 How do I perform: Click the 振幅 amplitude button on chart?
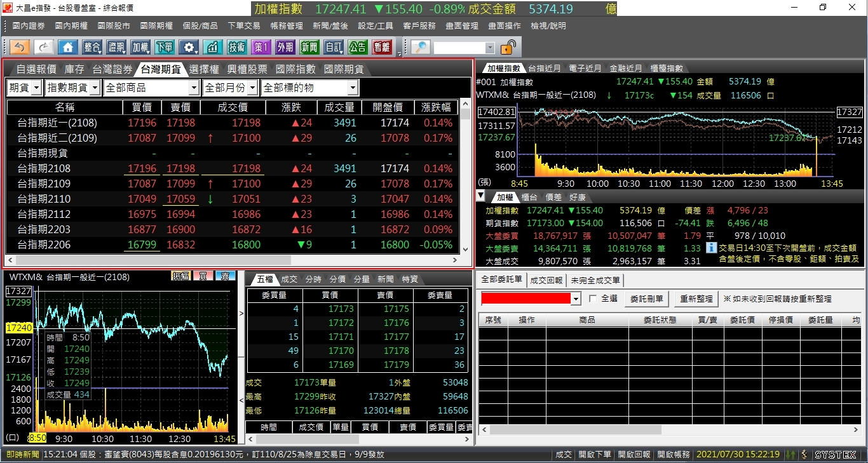pyautogui.click(x=181, y=276)
